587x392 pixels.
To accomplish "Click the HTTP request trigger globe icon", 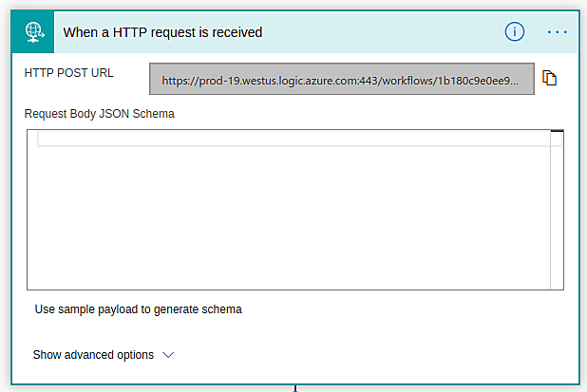I will (34, 31).
